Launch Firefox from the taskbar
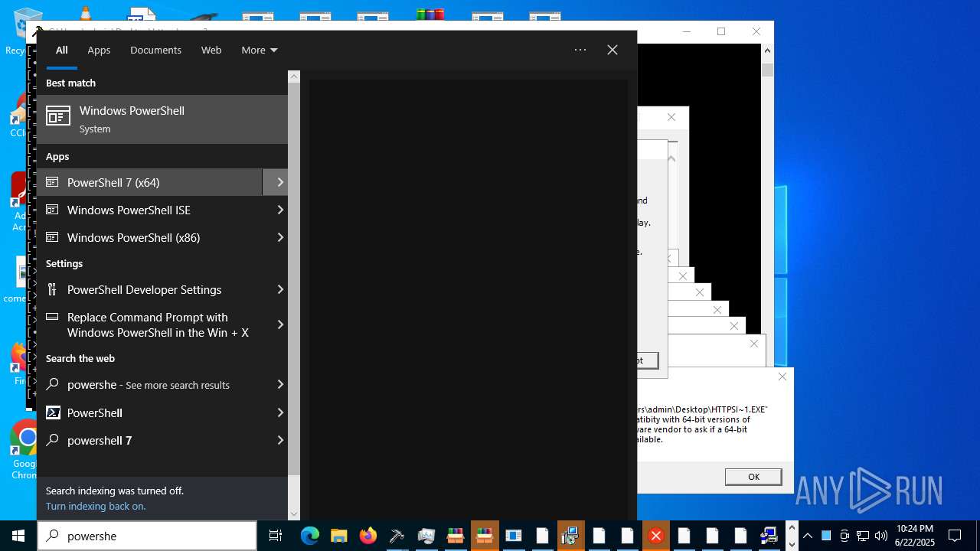This screenshot has width=980, height=551. tap(367, 536)
